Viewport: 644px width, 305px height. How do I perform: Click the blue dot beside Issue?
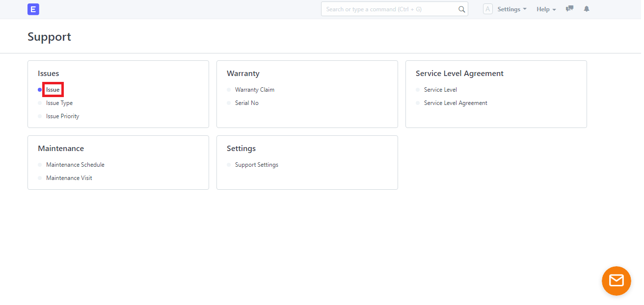coord(40,90)
